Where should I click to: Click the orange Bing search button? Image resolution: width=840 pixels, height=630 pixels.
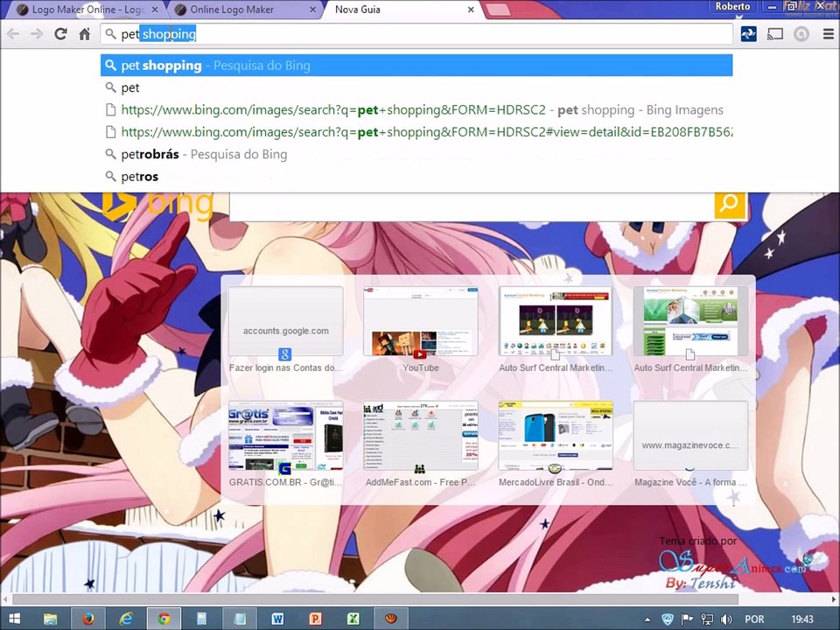point(730,204)
